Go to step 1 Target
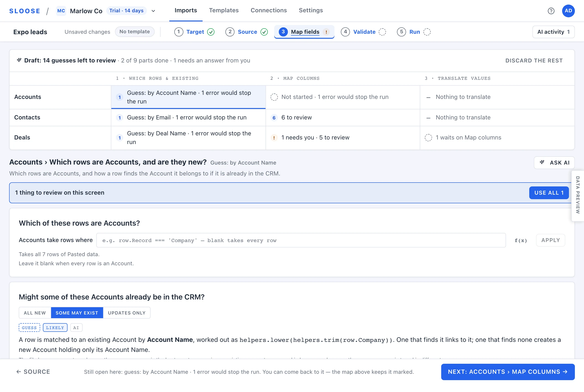Image resolution: width=584 pixels, height=392 pixels. click(x=194, y=32)
